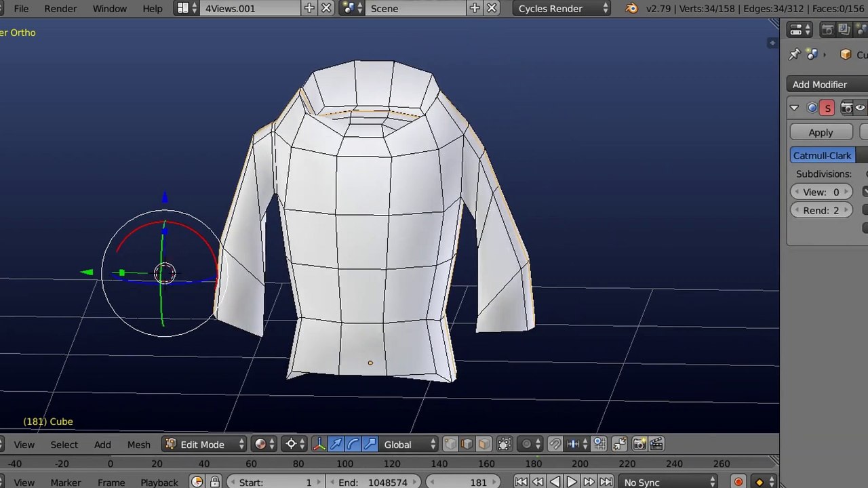Toggle the snap magnet icon
This screenshot has width=868, height=488.
555,445
